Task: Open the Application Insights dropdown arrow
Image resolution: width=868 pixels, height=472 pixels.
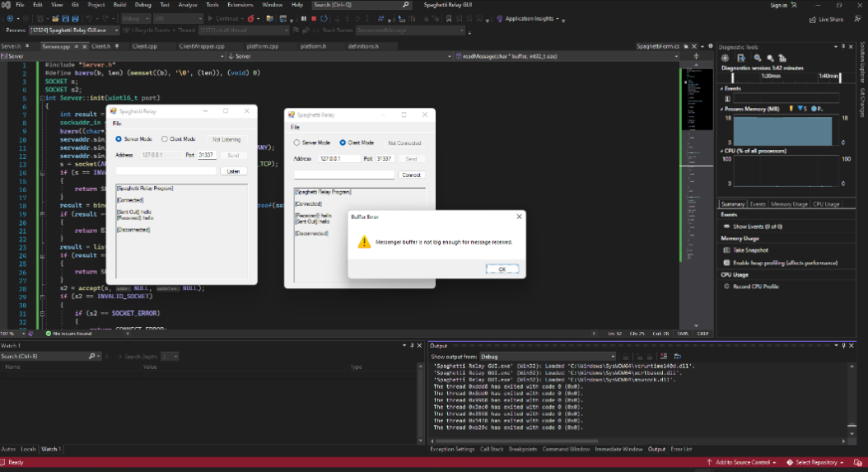Action: tap(558, 19)
